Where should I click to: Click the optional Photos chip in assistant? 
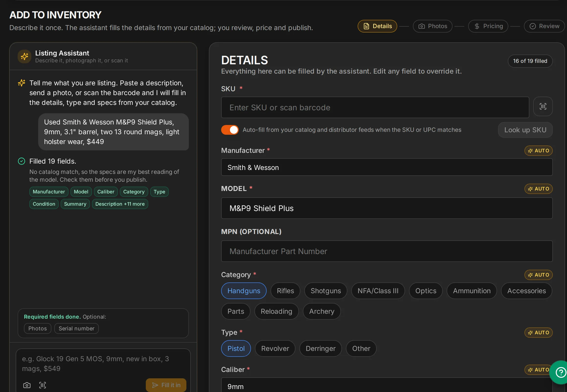(37, 328)
